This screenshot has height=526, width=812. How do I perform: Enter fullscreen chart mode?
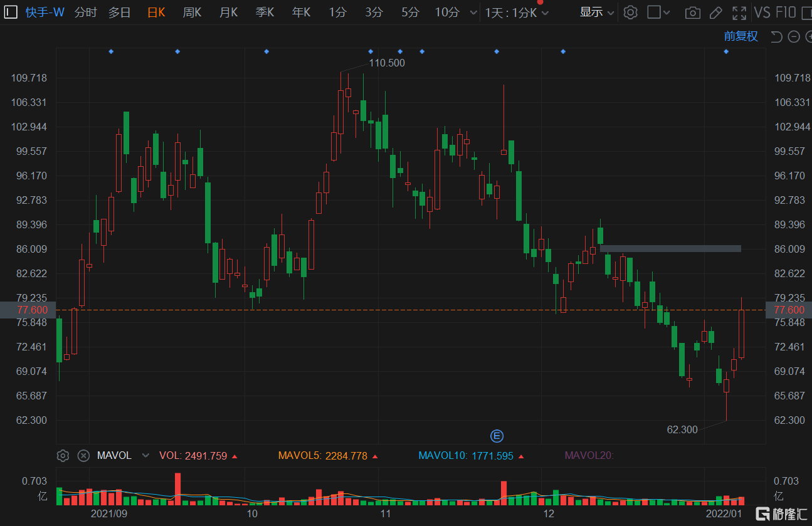(x=739, y=12)
